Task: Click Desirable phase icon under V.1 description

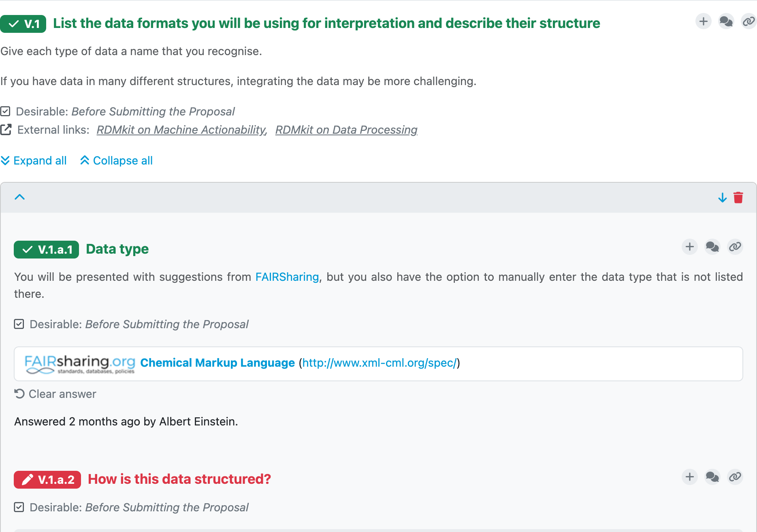Action: point(5,111)
